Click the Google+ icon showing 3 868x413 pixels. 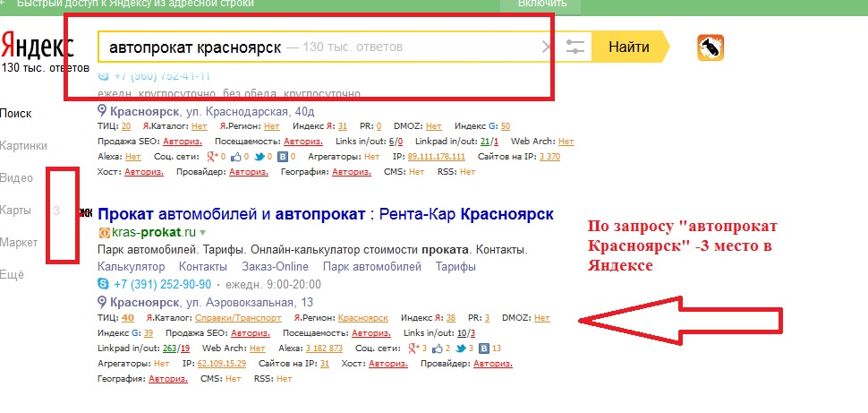point(414,348)
